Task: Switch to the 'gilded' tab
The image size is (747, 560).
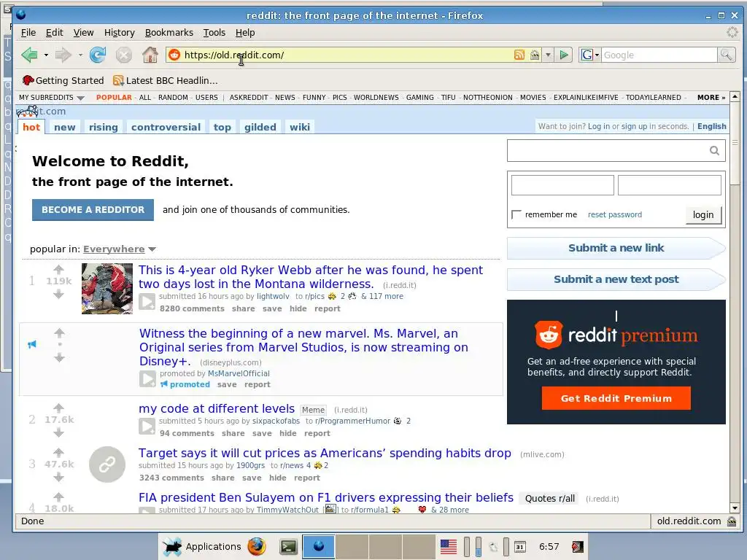Action: point(260,127)
